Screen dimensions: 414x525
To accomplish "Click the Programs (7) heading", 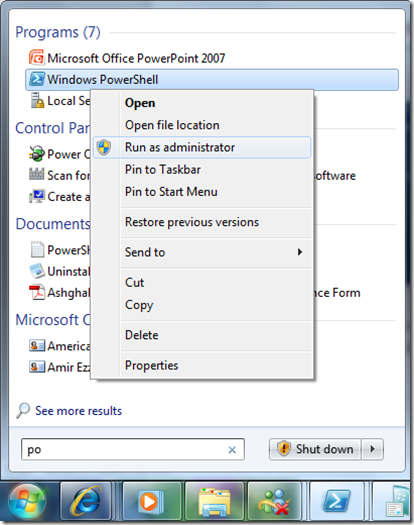I will [x=58, y=32].
